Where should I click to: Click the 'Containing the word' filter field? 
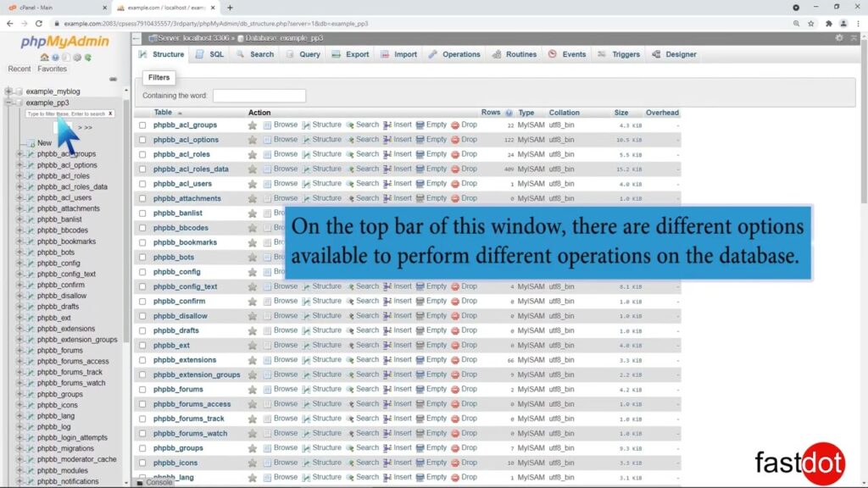click(259, 96)
